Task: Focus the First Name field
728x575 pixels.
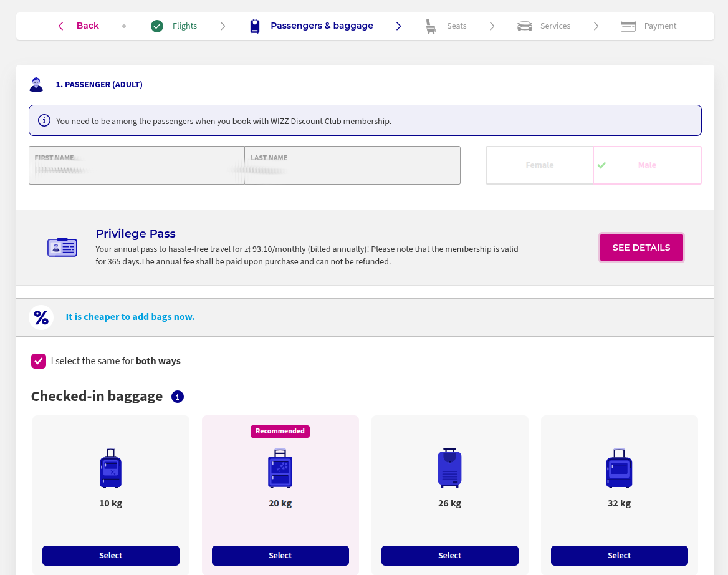Action: (x=136, y=165)
